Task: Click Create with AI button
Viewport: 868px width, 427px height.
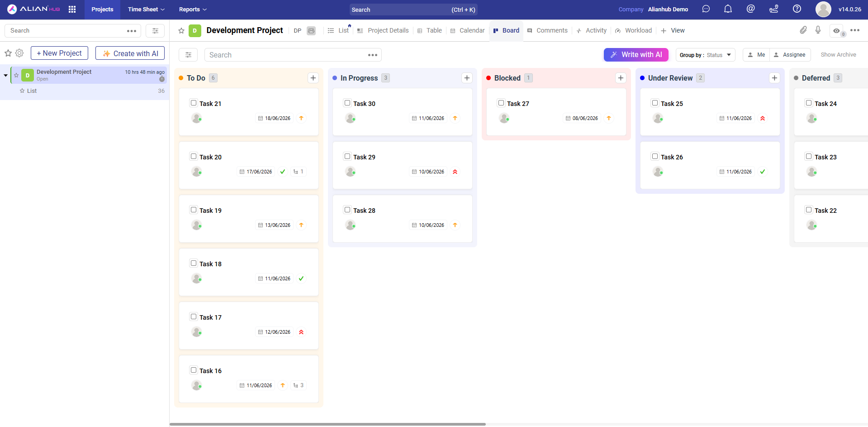Action: click(130, 53)
